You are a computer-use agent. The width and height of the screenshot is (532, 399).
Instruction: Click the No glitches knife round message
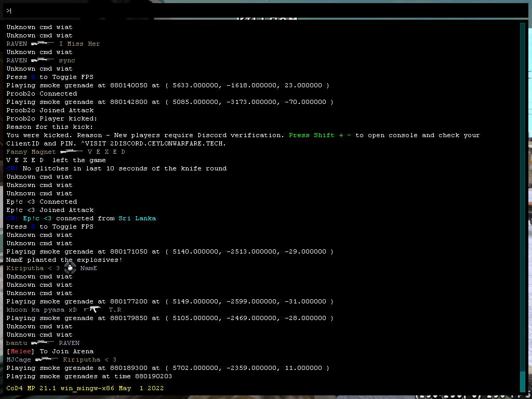point(125,168)
